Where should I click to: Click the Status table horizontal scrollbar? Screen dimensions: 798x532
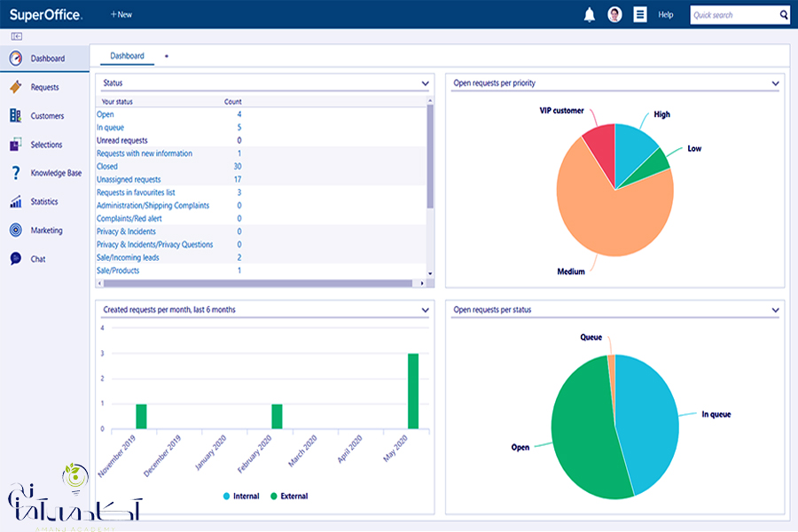pyautogui.click(x=258, y=283)
